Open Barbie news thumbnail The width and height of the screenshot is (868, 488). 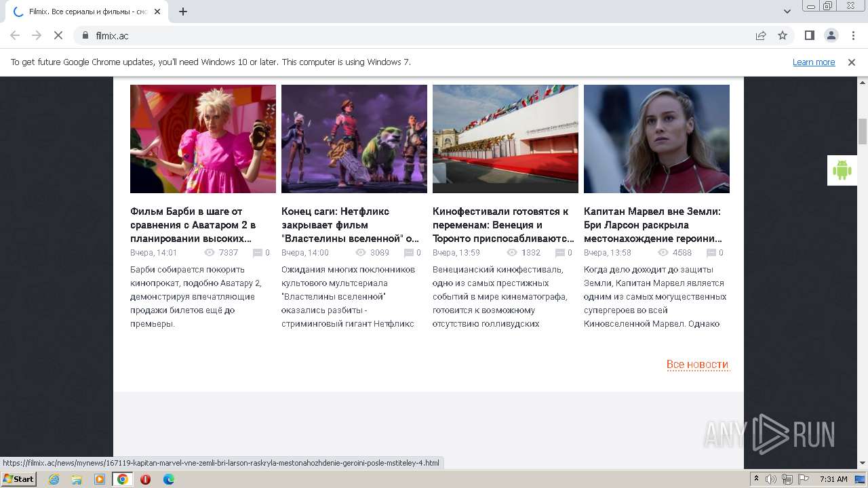pos(203,139)
